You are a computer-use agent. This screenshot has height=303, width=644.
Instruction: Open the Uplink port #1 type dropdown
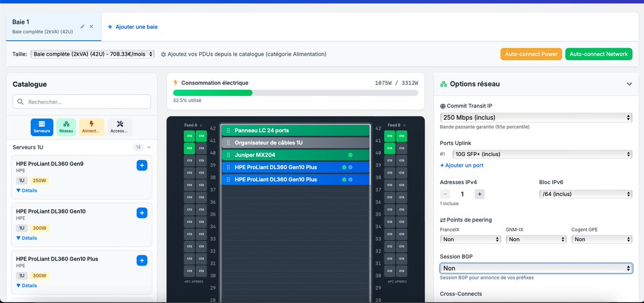[x=542, y=154]
